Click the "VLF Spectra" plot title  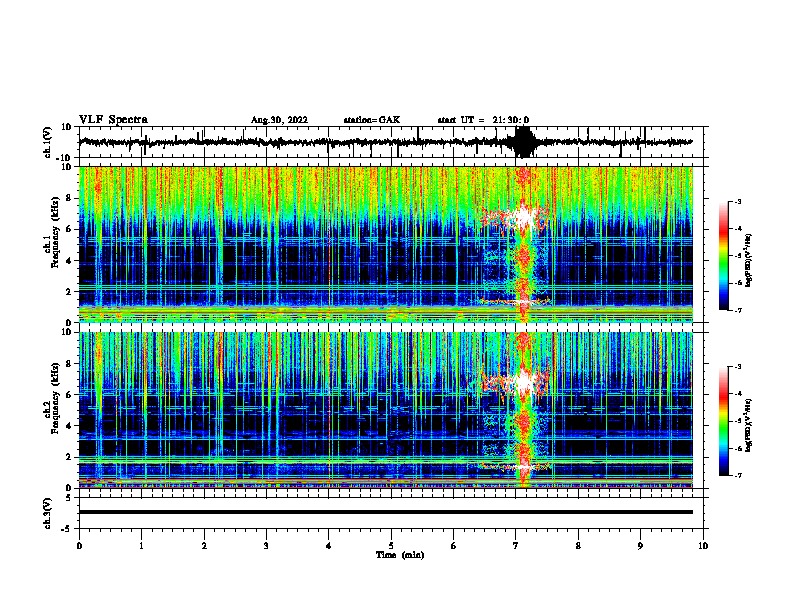113,120
